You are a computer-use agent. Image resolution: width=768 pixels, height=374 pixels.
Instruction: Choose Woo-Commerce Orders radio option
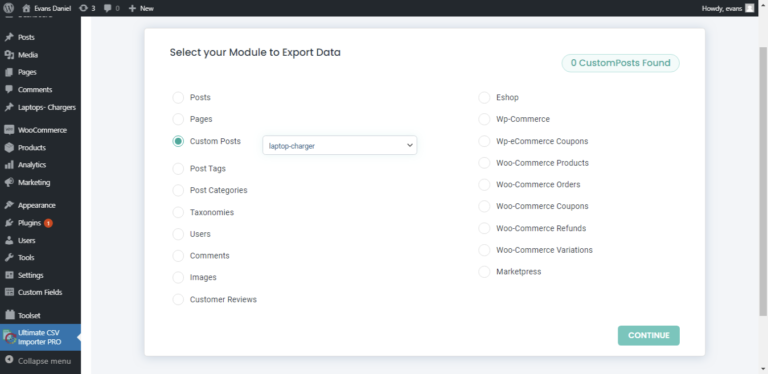[484, 185]
